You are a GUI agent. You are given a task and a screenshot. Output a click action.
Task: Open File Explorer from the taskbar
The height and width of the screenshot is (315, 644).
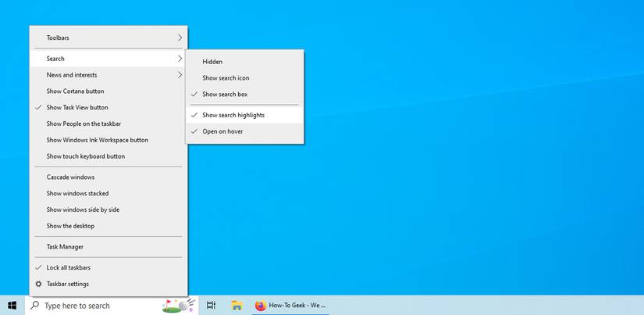[x=237, y=306]
